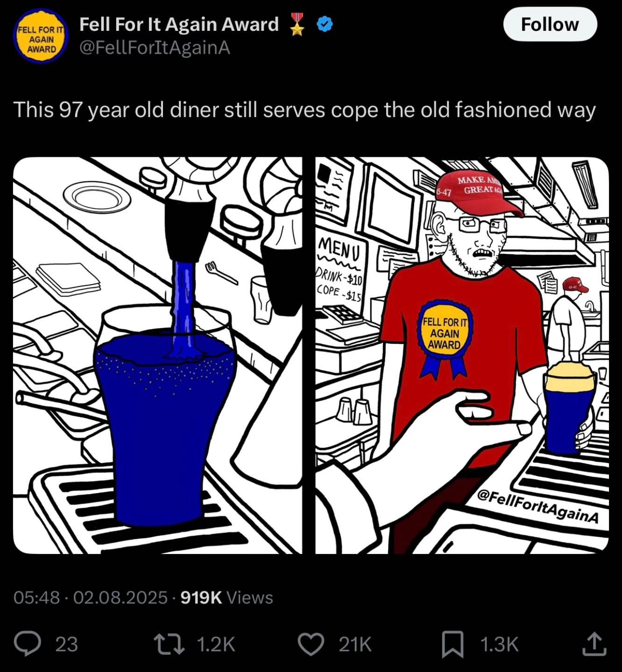Tap the retweet arrows icon
Screen dimensions: 622x672
pyautogui.click(x=170, y=644)
